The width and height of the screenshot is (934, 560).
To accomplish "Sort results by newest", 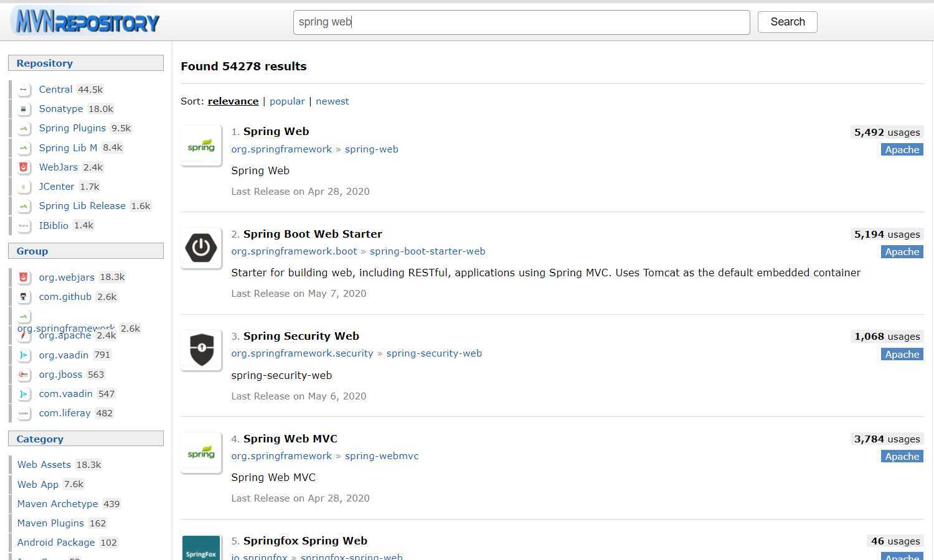I will (333, 101).
